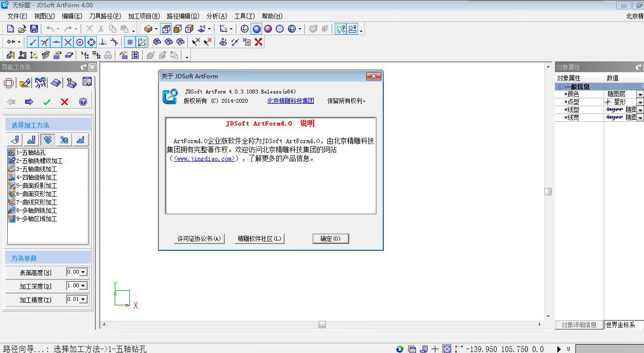Open the 加工深度 value dropdown
The width and height of the screenshot is (644, 353).
83,286
